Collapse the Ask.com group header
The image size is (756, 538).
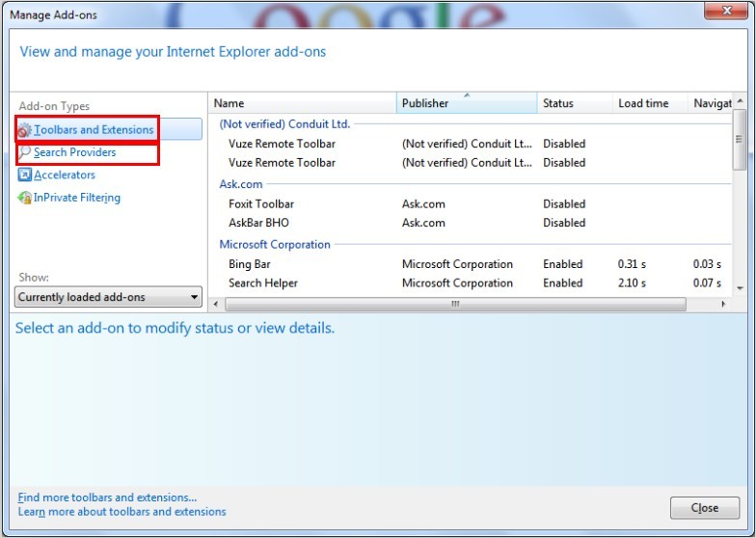(x=241, y=184)
